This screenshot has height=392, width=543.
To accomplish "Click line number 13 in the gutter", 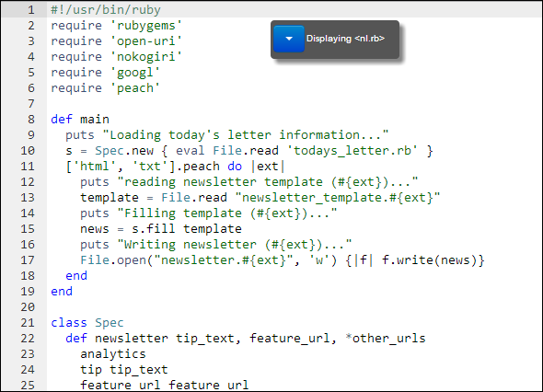I will pyautogui.click(x=28, y=198).
